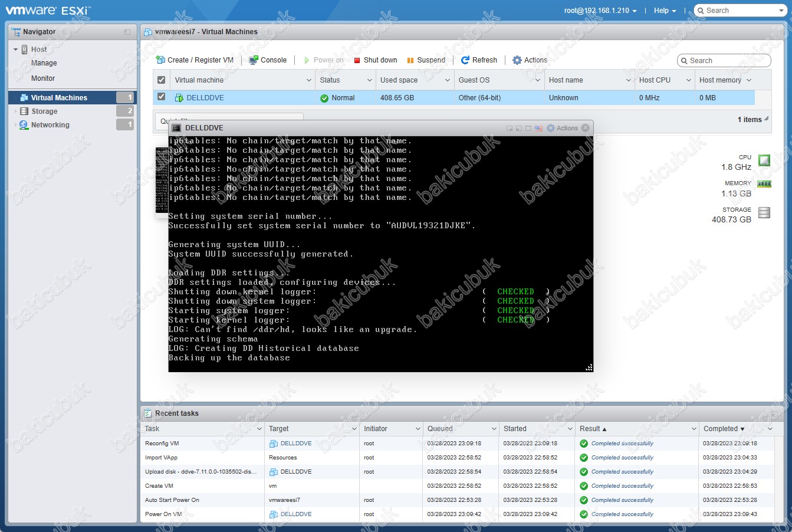
Task: Open the Status column dropdown arrow
Action: coord(370,80)
